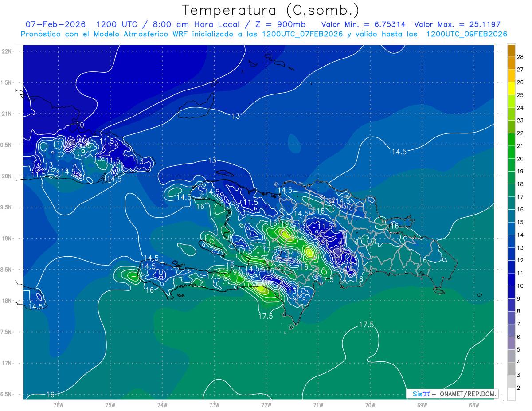
Task: Click the '9' value on the colorbar
Action: (x=519, y=298)
